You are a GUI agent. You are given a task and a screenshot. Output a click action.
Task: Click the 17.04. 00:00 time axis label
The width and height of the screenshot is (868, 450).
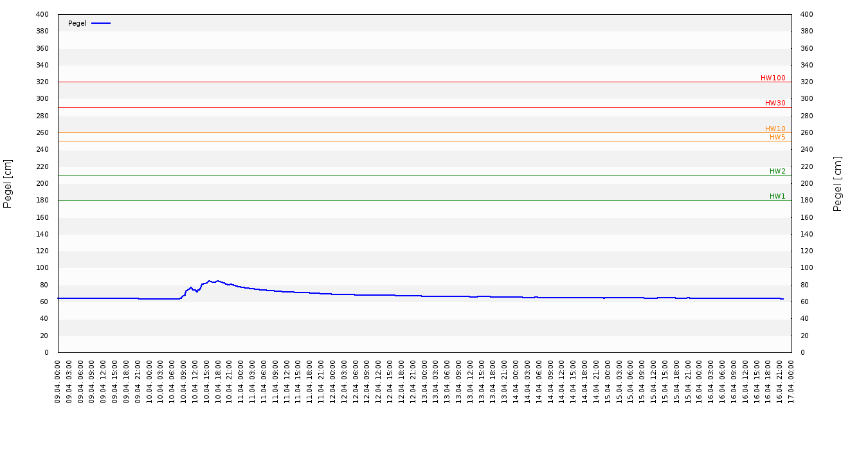point(791,381)
